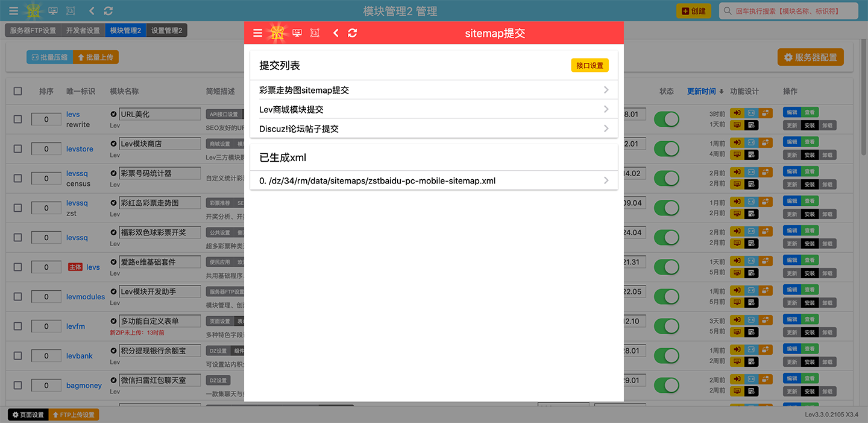Open hamburger menu in main page top bar

pyautogui.click(x=13, y=11)
